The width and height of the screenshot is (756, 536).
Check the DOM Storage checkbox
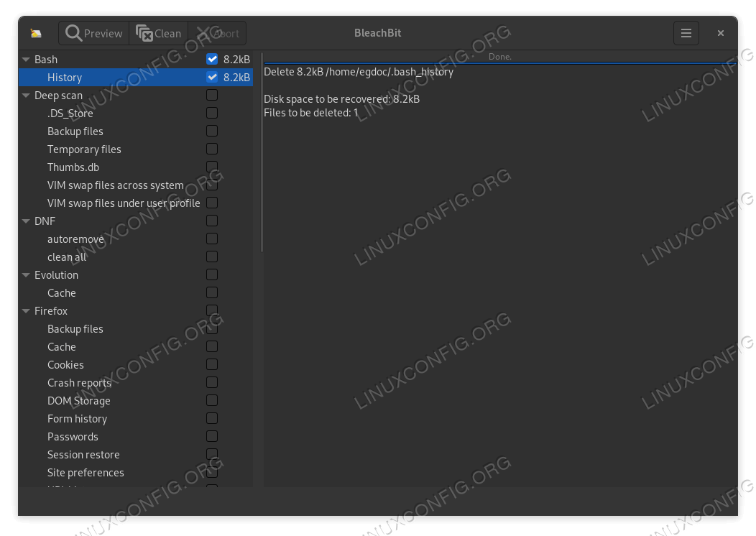pyautogui.click(x=212, y=400)
